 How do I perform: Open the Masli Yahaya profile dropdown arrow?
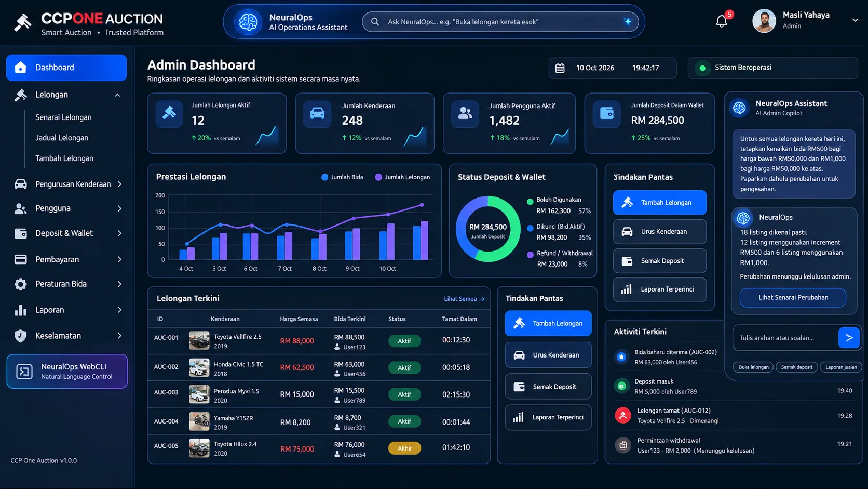point(855,20)
